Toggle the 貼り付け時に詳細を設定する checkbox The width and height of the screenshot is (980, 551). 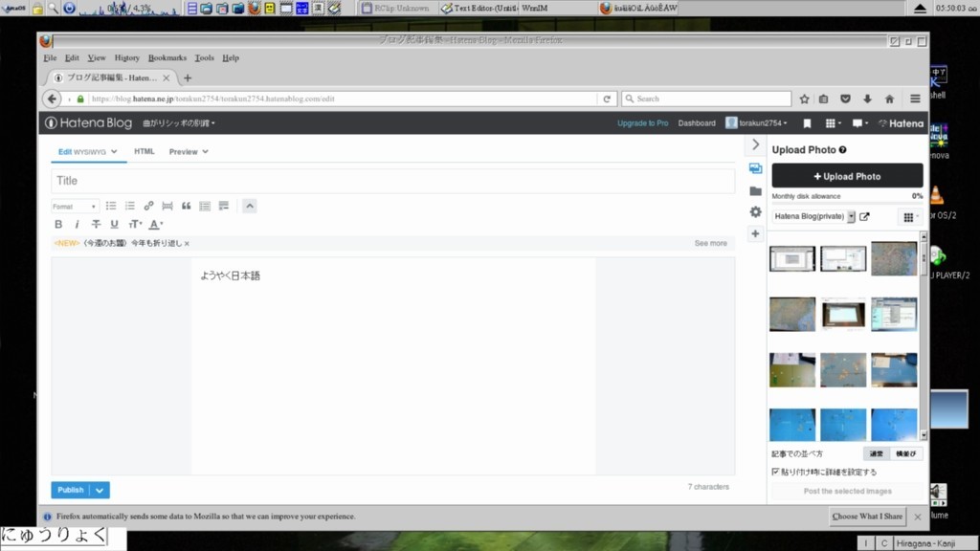775,473
